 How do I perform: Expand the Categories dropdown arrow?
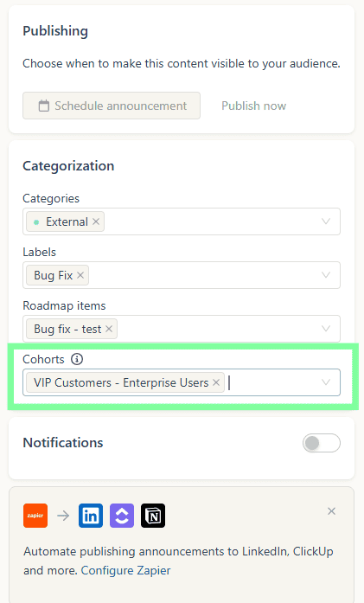point(326,221)
